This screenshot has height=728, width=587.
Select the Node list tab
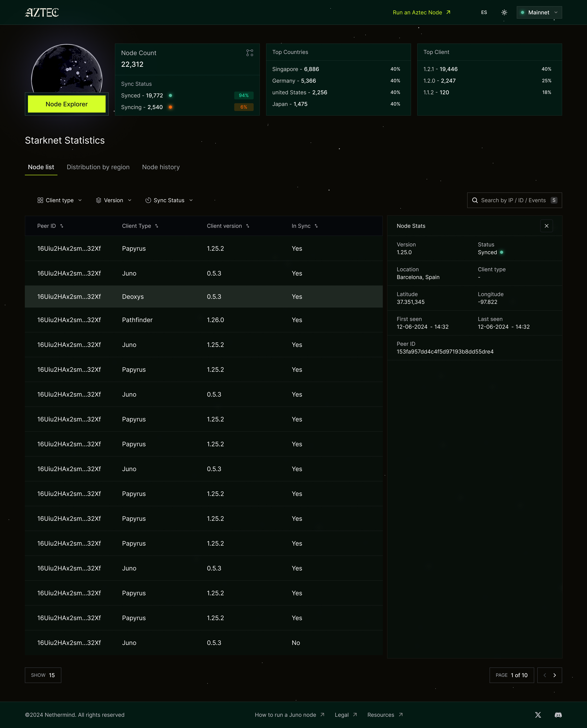(x=41, y=167)
